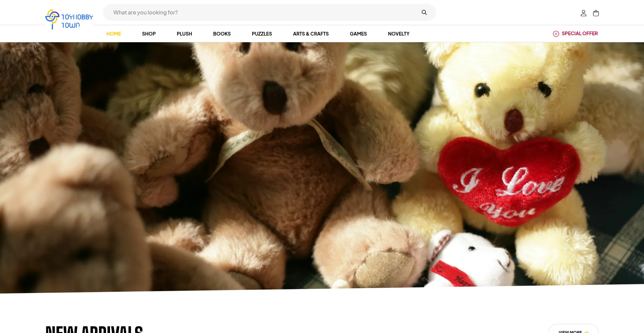The height and width of the screenshot is (333, 644).
Task: Focus the 'What are you looking for?' search field
Action: 262,12
